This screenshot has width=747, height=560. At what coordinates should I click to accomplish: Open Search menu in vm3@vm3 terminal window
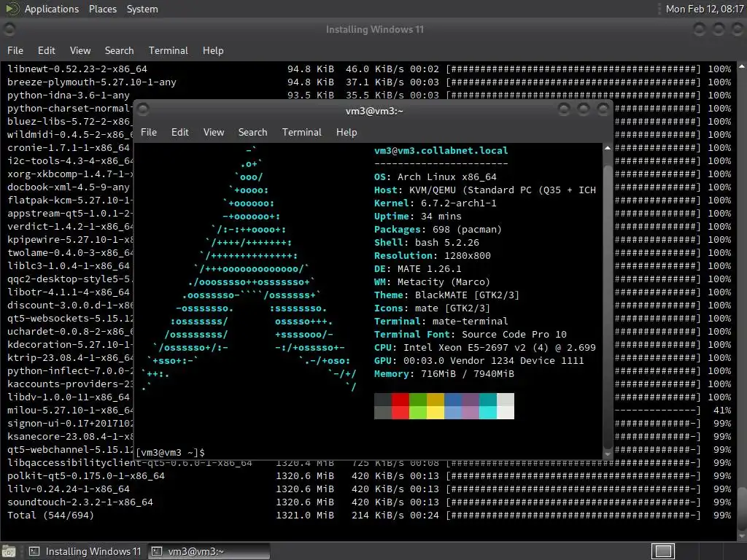[252, 133]
